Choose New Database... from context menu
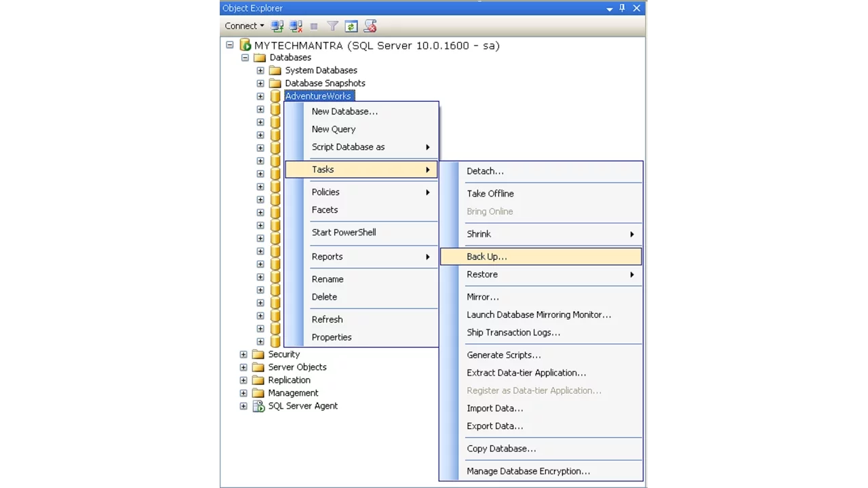The width and height of the screenshot is (868, 488). (361, 111)
